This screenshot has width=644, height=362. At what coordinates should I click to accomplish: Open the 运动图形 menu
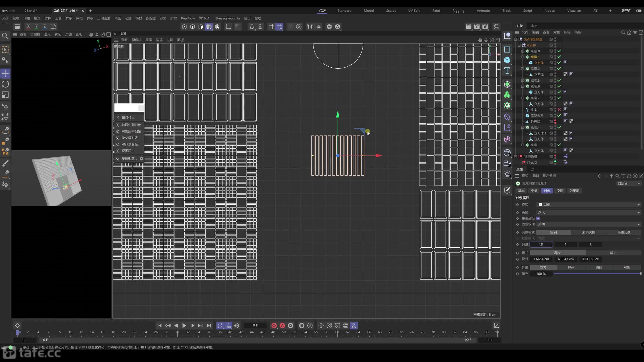tap(104, 18)
